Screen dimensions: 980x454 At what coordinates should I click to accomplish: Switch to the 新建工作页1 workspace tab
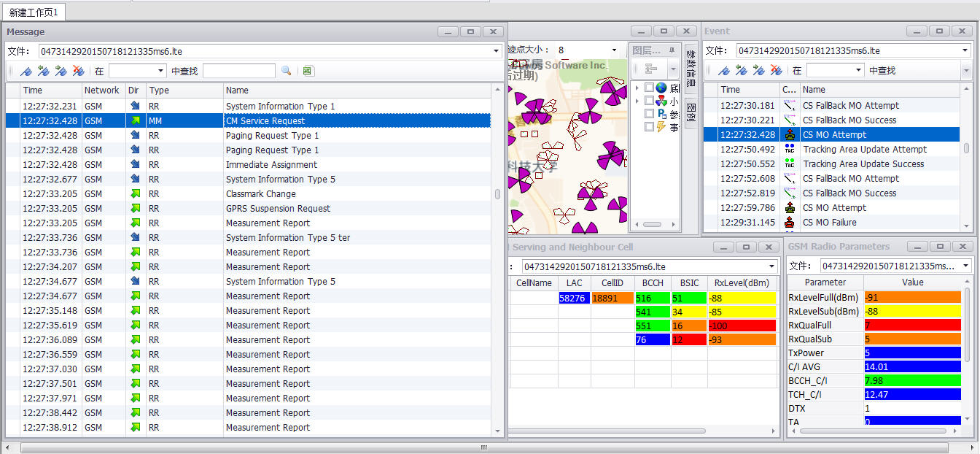(x=33, y=12)
